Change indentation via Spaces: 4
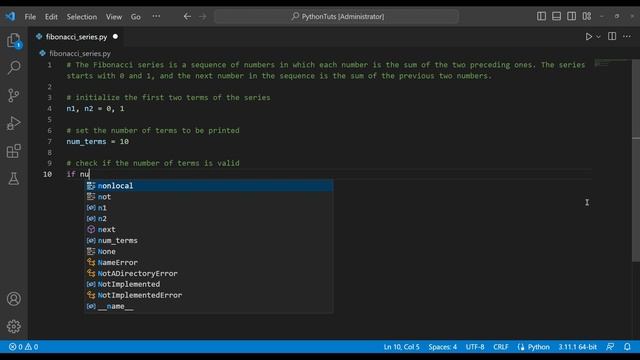Viewport: 640px width, 360px height. pos(442,347)
